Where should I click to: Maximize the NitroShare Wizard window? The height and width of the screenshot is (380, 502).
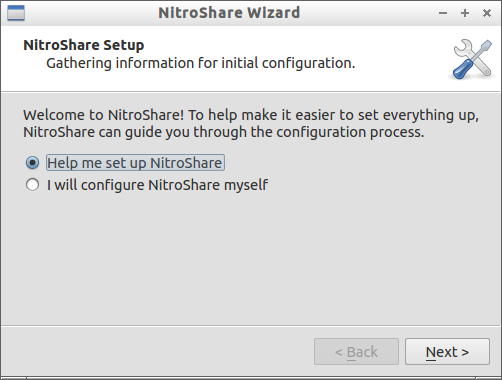pyautogui.click(x=465, y=13)
